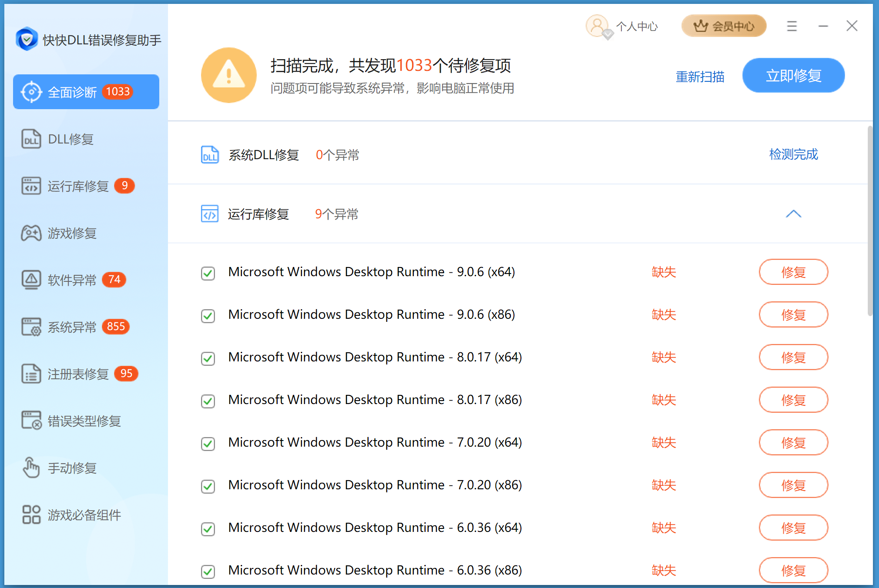Click the 立即修复 repair button
Screen dimensions: 879x588
793,75
